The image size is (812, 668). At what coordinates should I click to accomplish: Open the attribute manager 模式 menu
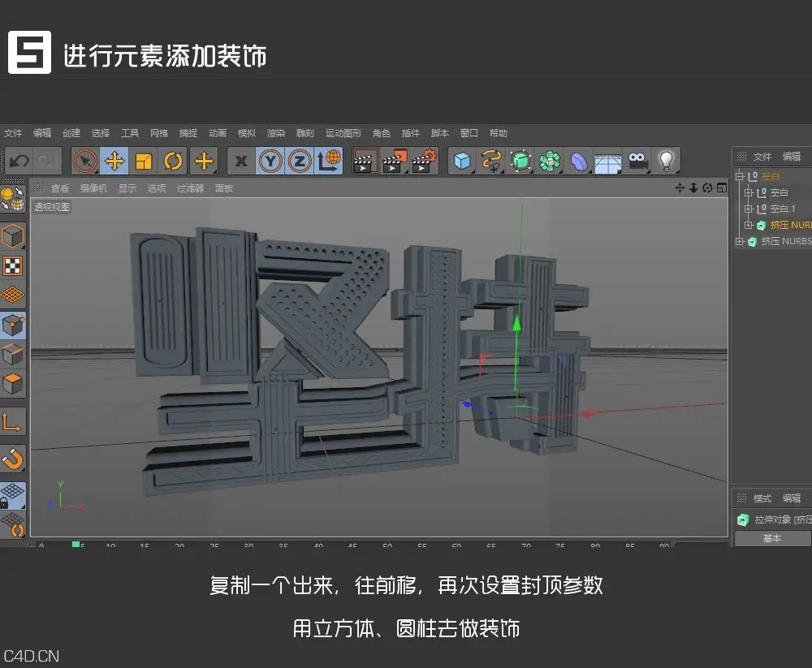(x=762, y=498)
